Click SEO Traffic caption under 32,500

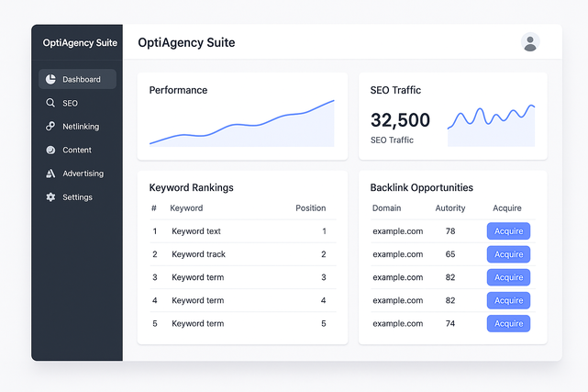pyautogui.click(x=392, y=140)
